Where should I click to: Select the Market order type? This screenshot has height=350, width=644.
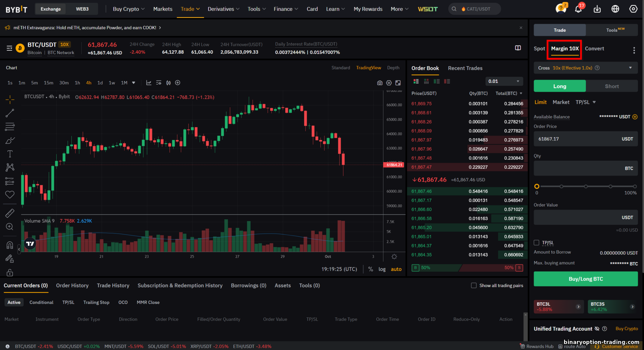[x=561, y=102]
